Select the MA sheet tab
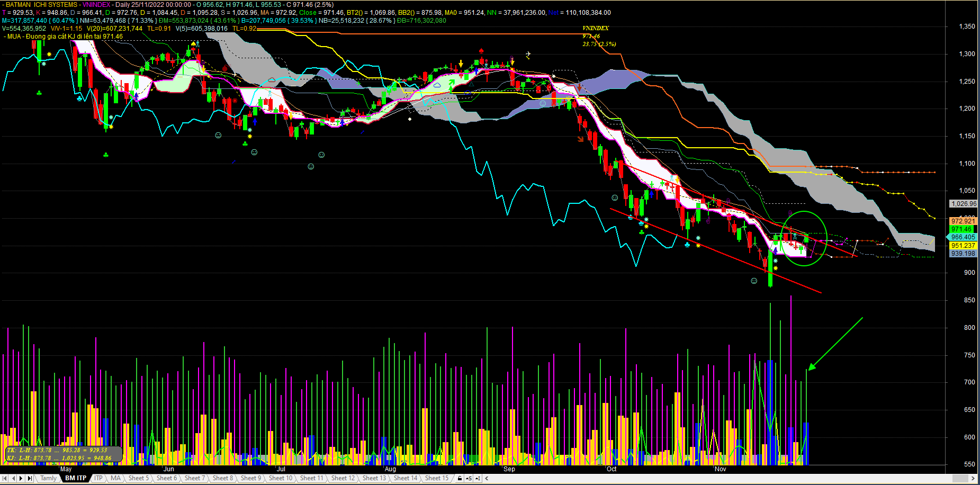 tap(115, 478)
